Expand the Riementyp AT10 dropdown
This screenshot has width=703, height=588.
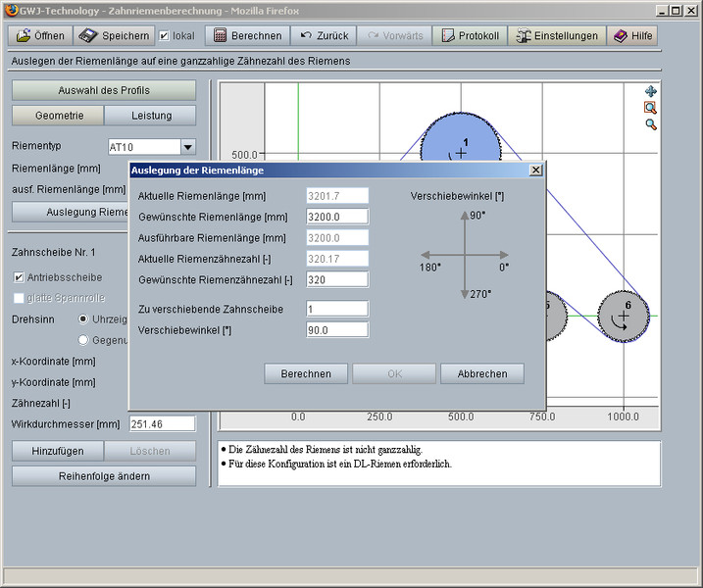[187, 147]
